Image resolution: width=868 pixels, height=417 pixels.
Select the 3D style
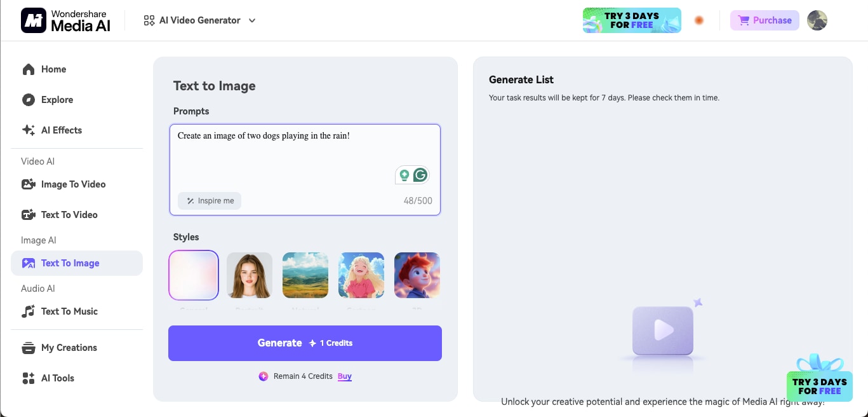click(x=417, y=275)
